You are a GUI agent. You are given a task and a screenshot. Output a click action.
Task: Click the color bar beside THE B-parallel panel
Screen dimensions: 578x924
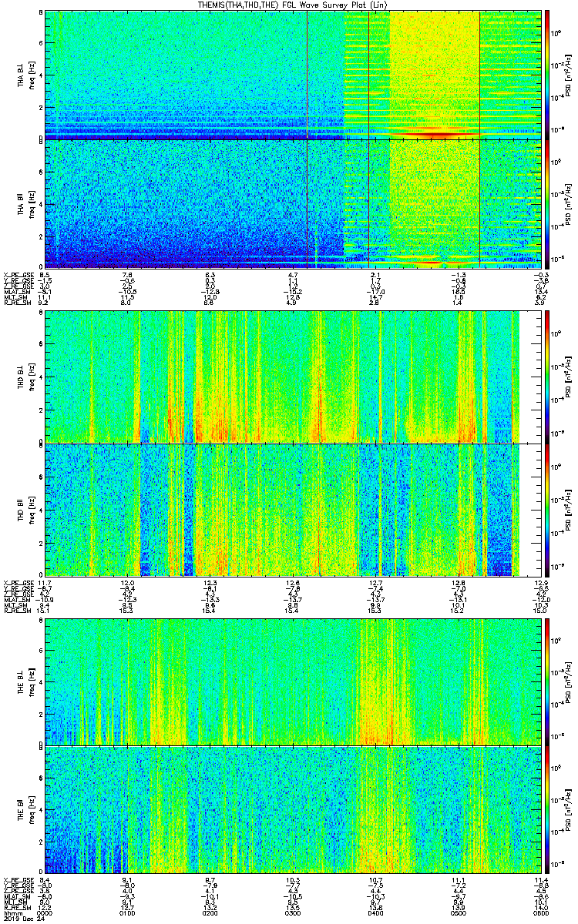click(548, 810)
